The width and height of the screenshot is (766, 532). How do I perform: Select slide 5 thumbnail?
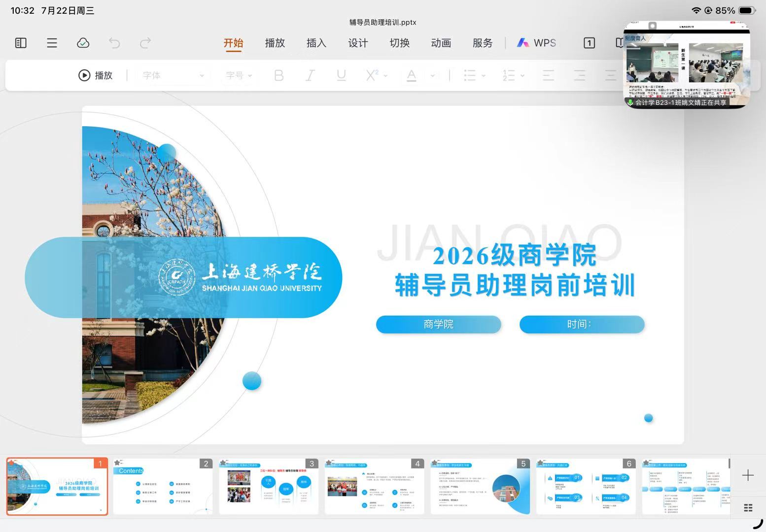click(x=480, y=487)
